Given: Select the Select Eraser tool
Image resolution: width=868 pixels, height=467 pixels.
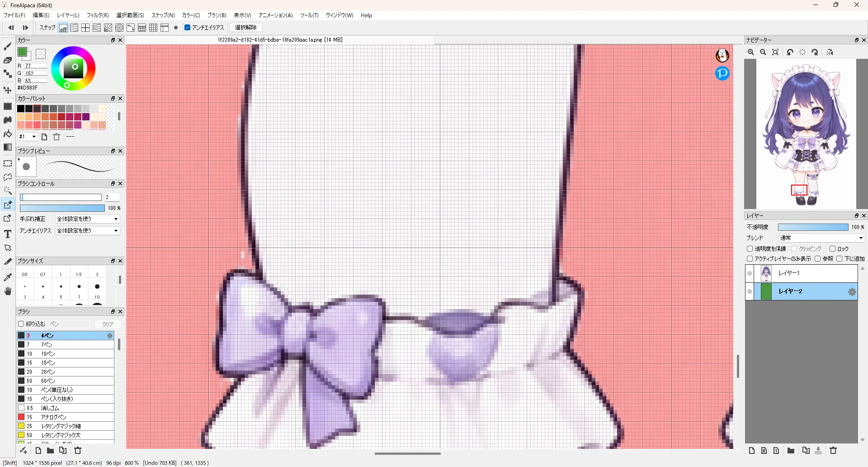Looking at the screenshot, I should 8,219.
